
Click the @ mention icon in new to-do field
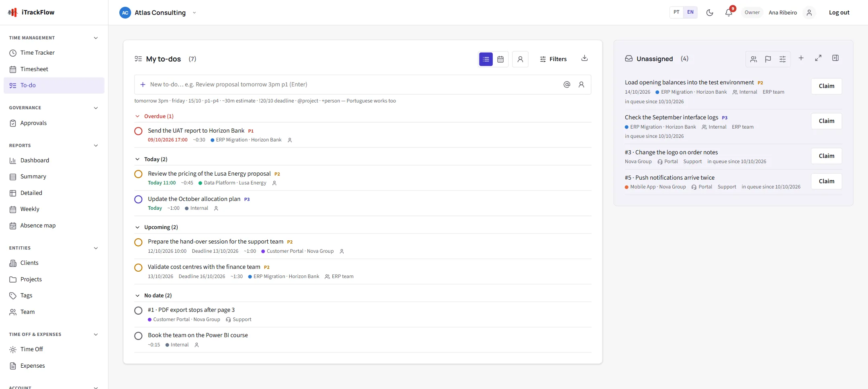[567, 84]
